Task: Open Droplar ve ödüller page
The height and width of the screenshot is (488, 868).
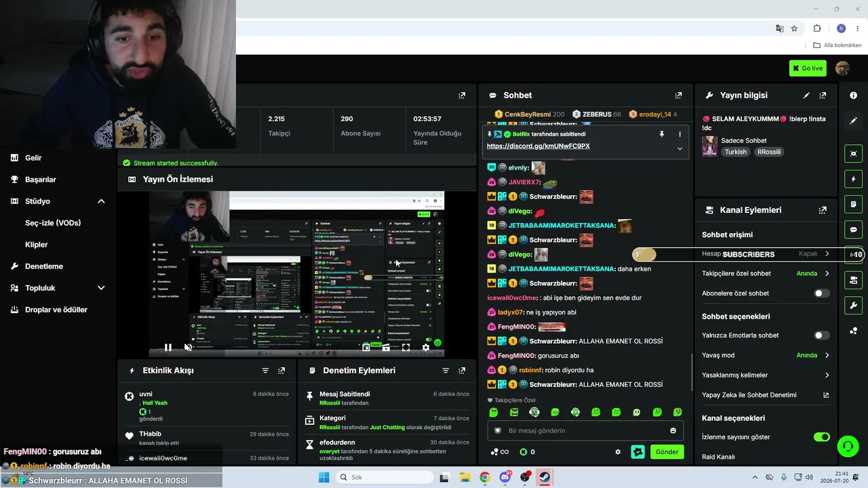Action: [58, 310]
